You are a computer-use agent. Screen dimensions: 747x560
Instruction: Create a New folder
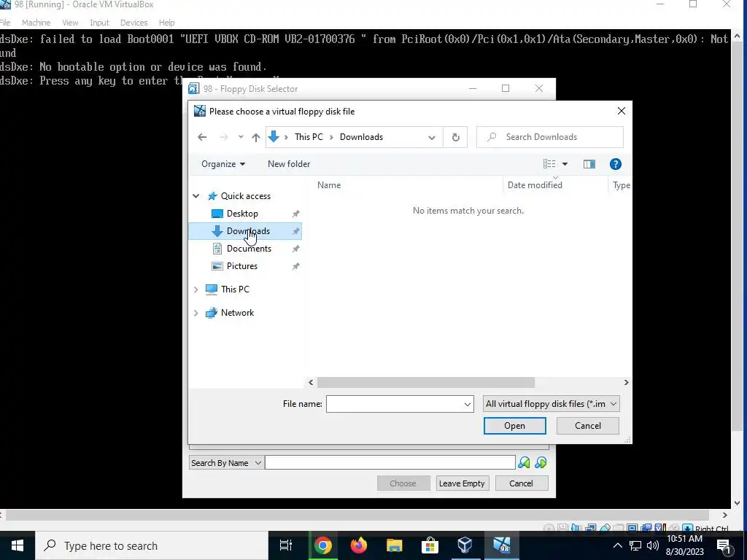[289, 164]
